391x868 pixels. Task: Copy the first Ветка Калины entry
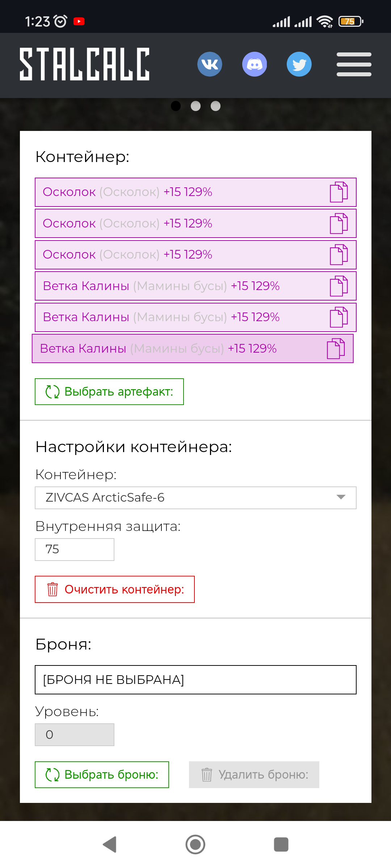point(339,286)
